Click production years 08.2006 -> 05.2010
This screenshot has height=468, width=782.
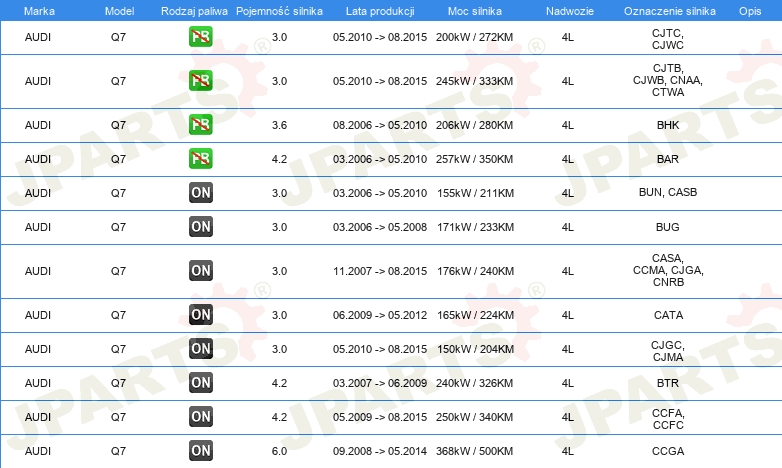(380, 125)
